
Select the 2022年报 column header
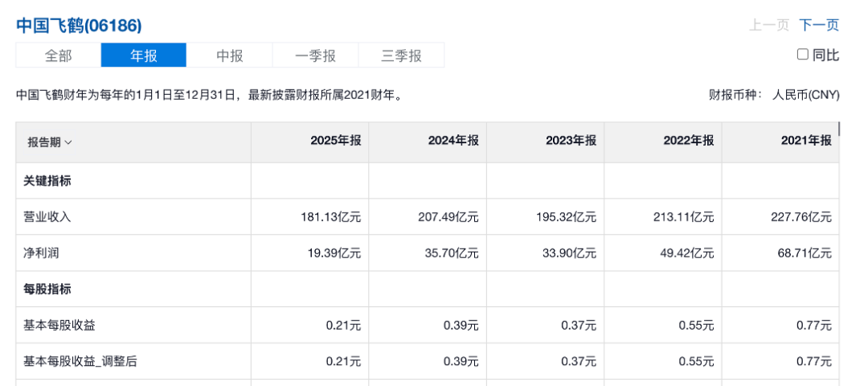tap(688, 141)
